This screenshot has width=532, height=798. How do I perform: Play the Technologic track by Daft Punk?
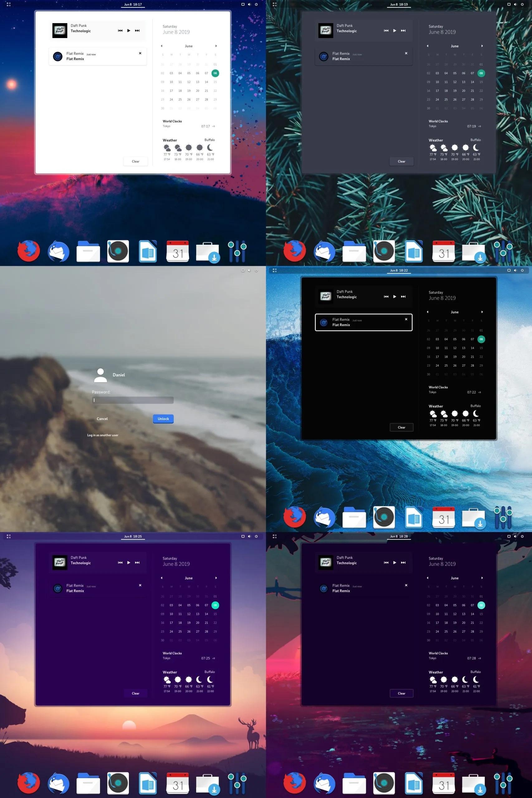[129, 31]
